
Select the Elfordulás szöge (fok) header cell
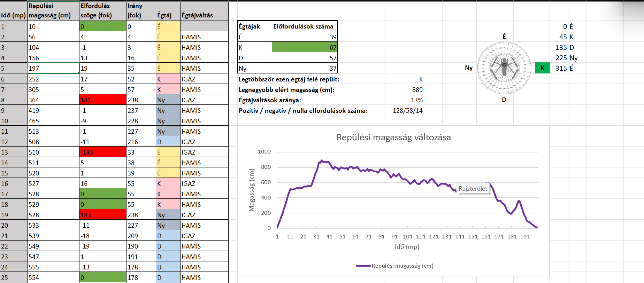click(x=103, y=11)
